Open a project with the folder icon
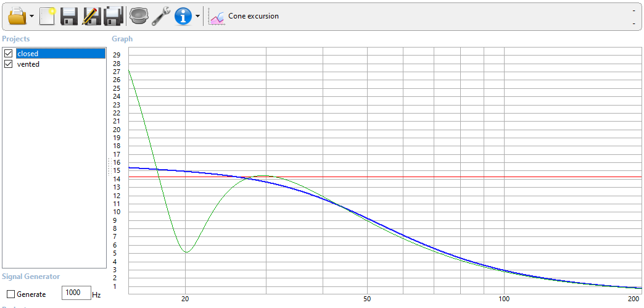The width and height of the screenshot is (644, 308). coord(18,16)
